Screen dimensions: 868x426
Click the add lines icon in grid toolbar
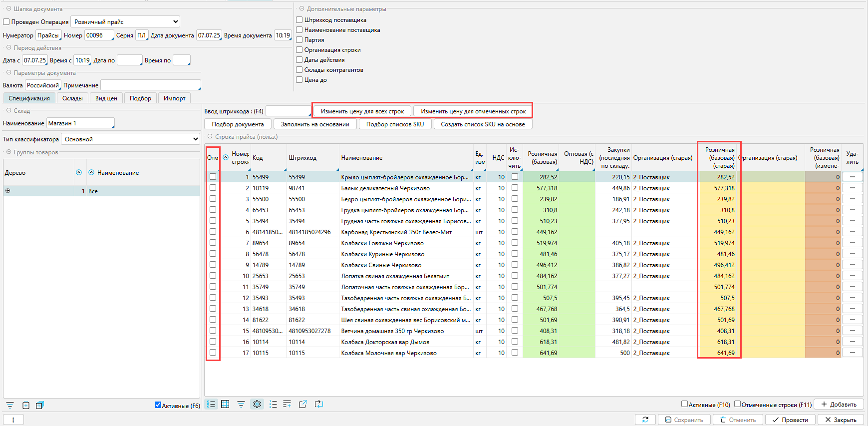coord(287,404)
